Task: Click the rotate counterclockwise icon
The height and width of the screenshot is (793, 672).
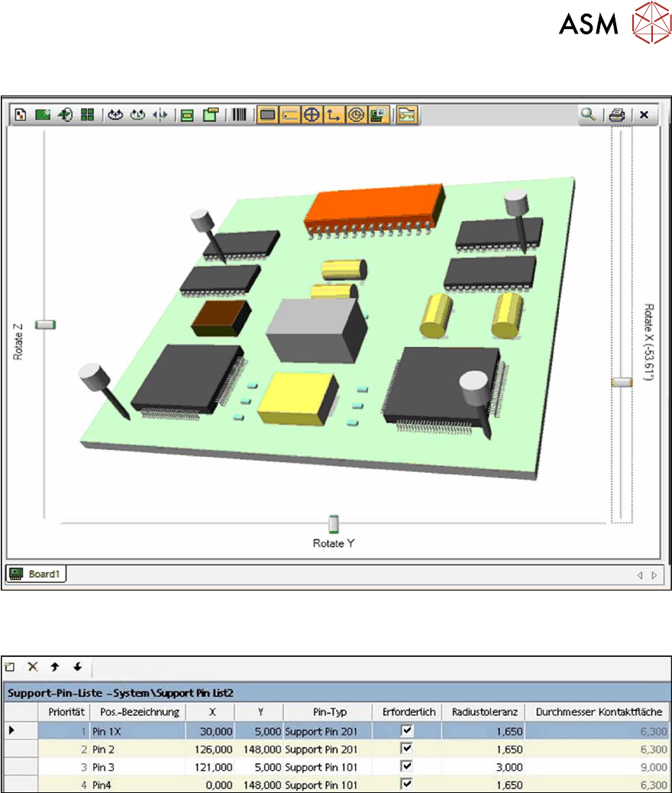Action: tap(115, 115)
